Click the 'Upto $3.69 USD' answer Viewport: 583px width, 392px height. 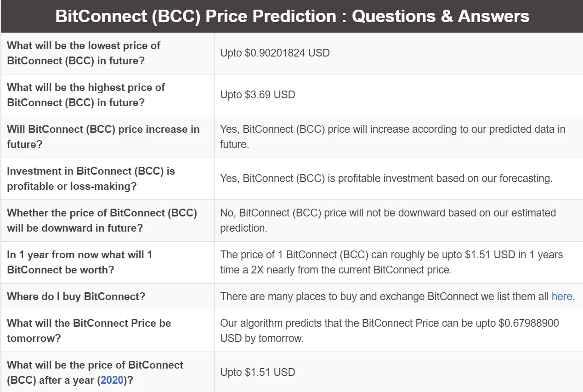click(x=257, y=95)
